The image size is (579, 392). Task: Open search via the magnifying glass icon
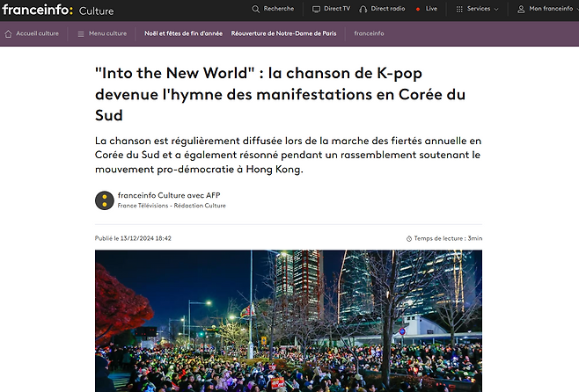pos(255,9)
